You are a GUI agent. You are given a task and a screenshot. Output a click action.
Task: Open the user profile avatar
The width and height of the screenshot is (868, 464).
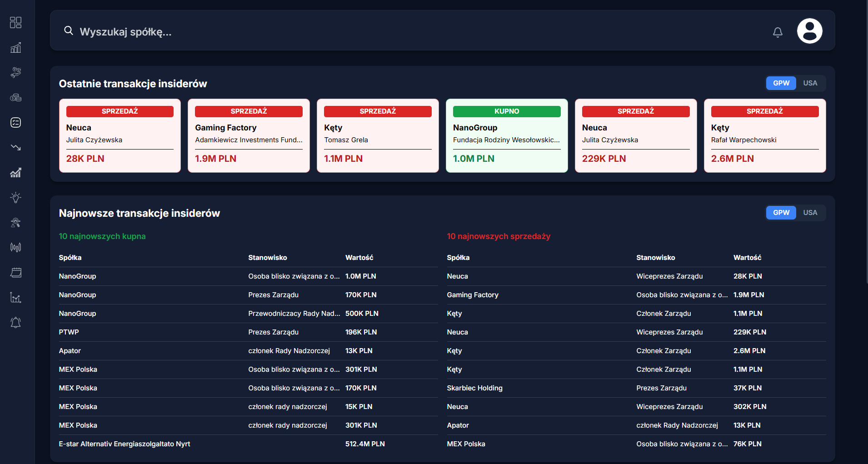coord(809,31)
